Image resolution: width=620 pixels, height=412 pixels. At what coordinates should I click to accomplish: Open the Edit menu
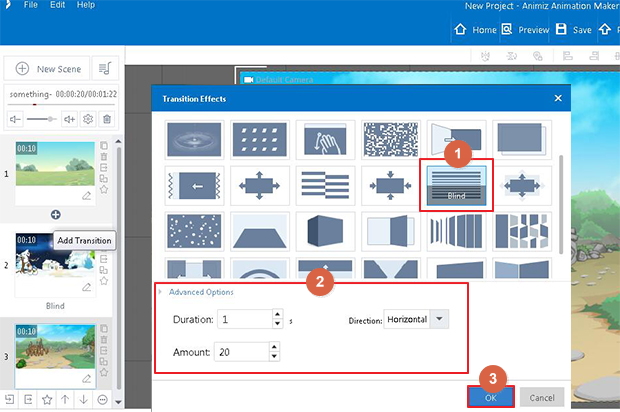click(57, 5)
